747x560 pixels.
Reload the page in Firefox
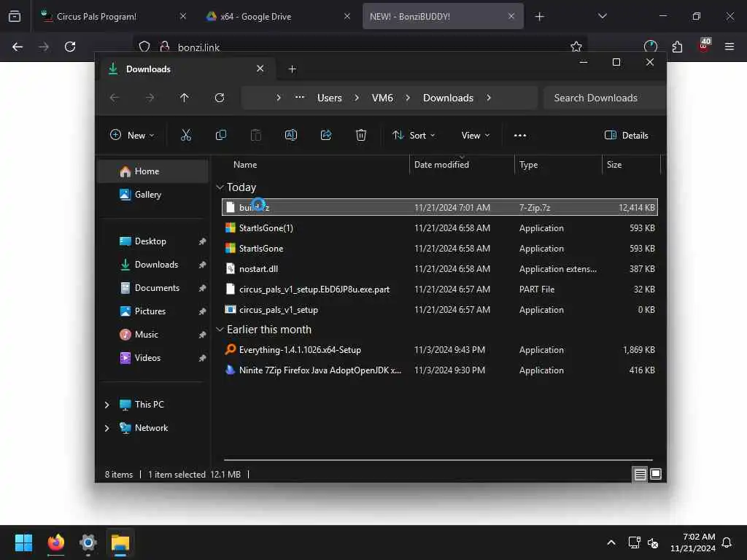(x=70, y=47)
